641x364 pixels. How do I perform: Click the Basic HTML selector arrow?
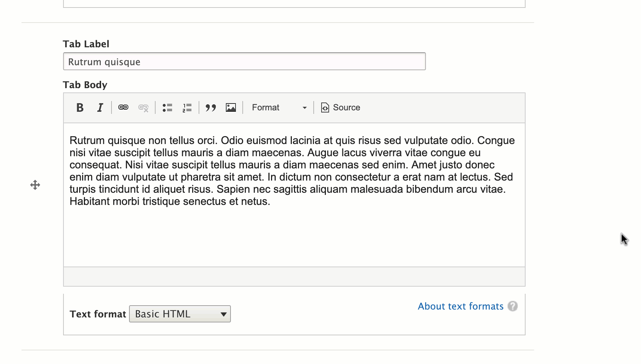coord(224,313)
